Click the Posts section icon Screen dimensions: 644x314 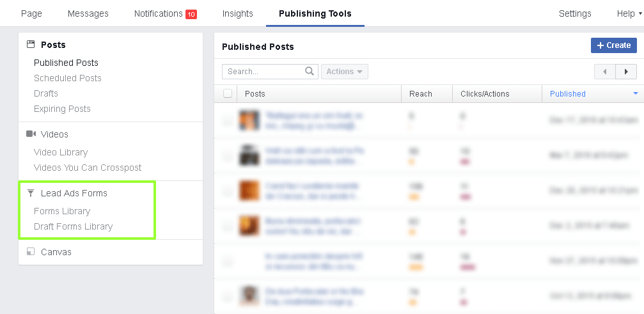click(30, 45)
